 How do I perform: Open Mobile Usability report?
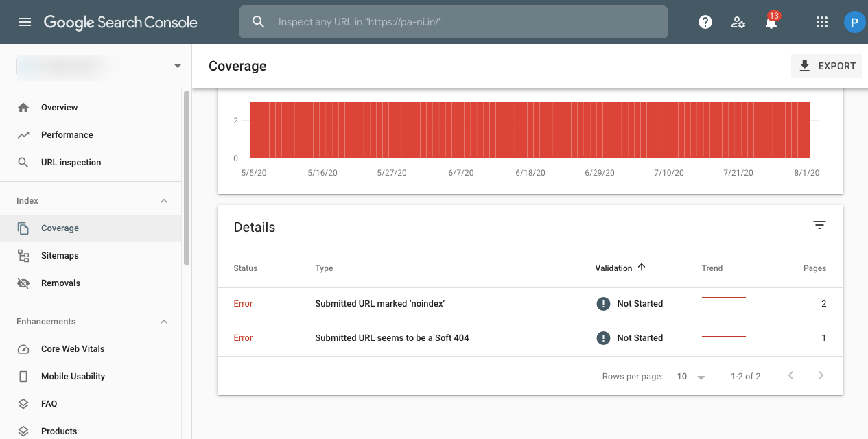[x=91, y=377]
